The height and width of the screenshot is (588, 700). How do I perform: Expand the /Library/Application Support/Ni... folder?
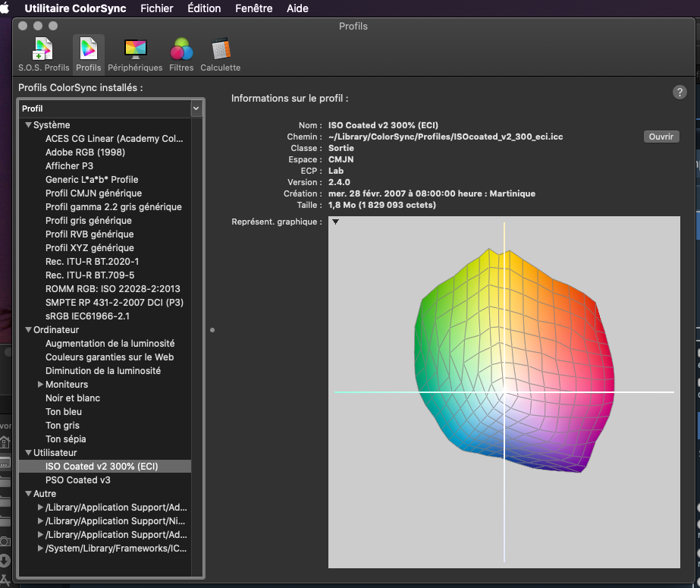pos(40,521)
